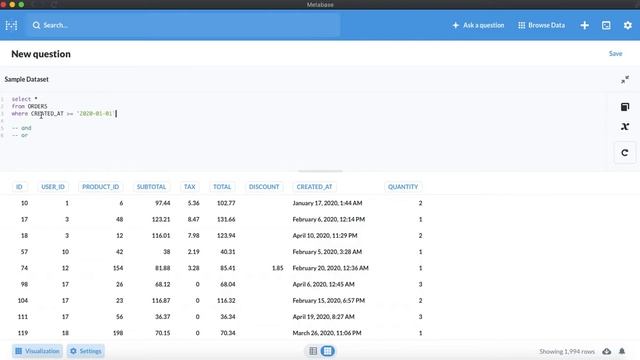This screenshot has width=640, height=360.
Task: Focus the Search field
Action: [184, 25]
